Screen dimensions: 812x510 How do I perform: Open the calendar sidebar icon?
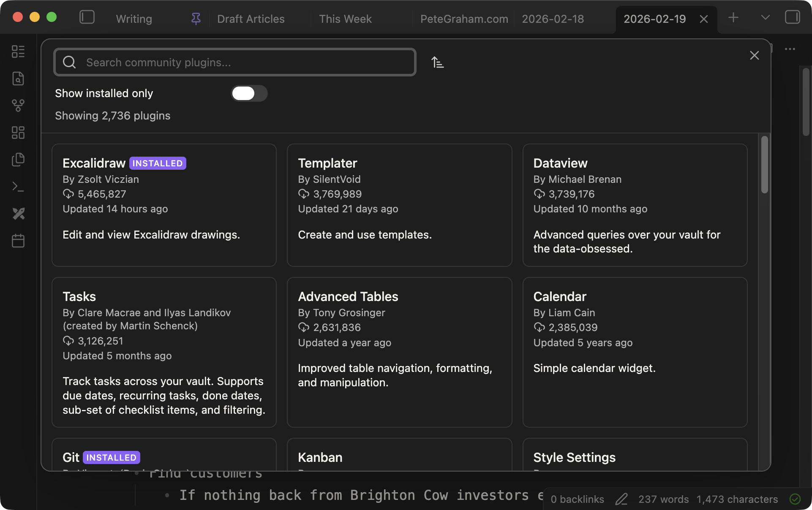pyautogui.click(x=18, y=241)
